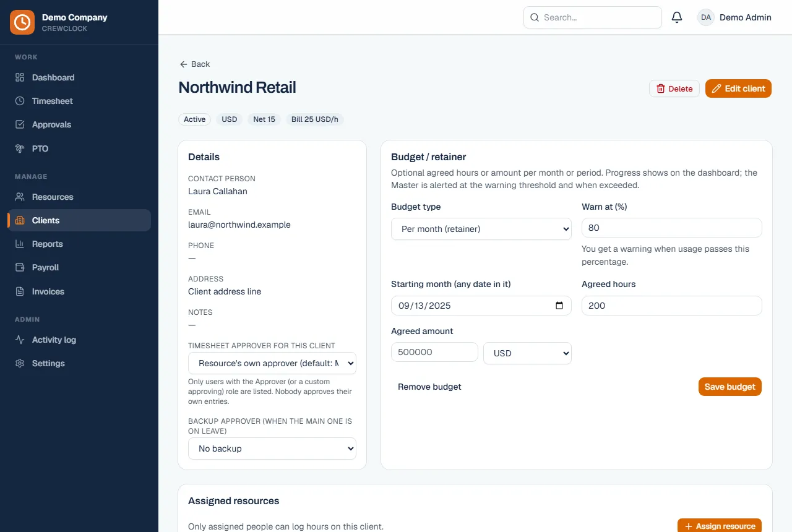The width and height of the screenshot is (792, 532).
Task: Open the calendar picker in date field
Action: pyautogui.click(x=559, y=306)
